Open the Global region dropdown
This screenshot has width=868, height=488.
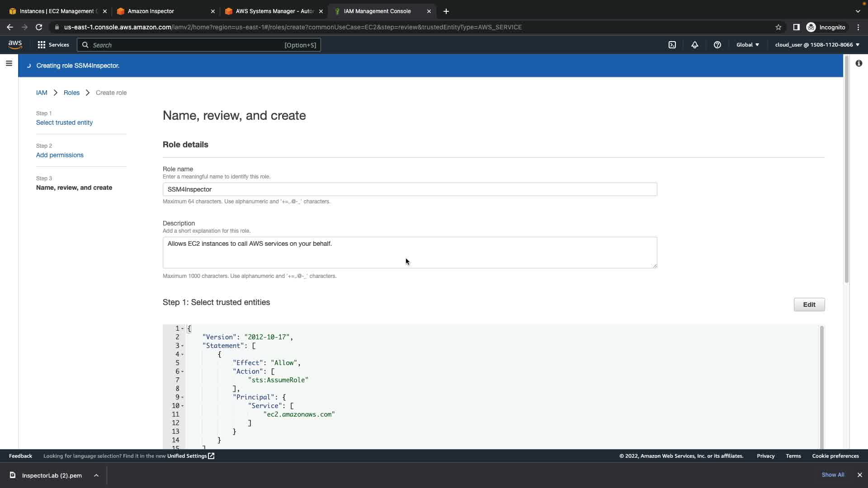[748, 45]
